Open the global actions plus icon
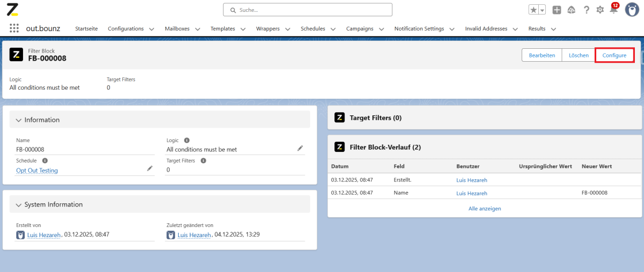 pyautogui.click(x=557, y=10)
